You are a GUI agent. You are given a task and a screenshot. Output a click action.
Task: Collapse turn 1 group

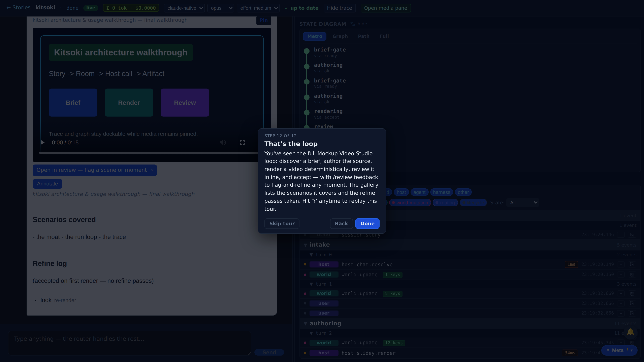pos(311,284)
